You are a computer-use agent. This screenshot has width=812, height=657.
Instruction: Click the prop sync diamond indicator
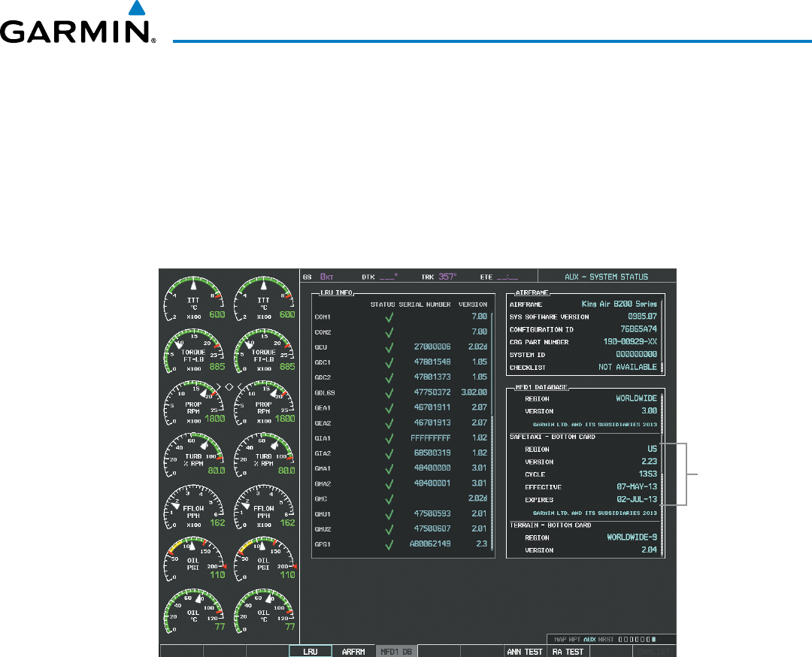coord(229,386)
